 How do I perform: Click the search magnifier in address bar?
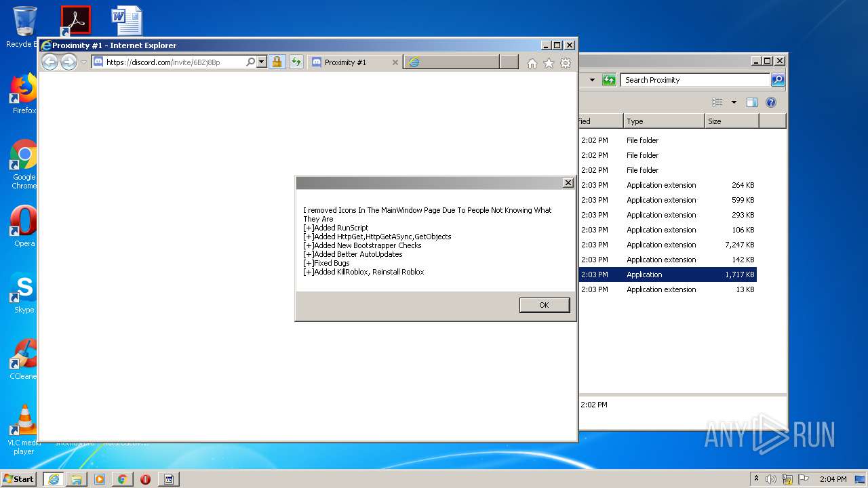coord(250,62)
